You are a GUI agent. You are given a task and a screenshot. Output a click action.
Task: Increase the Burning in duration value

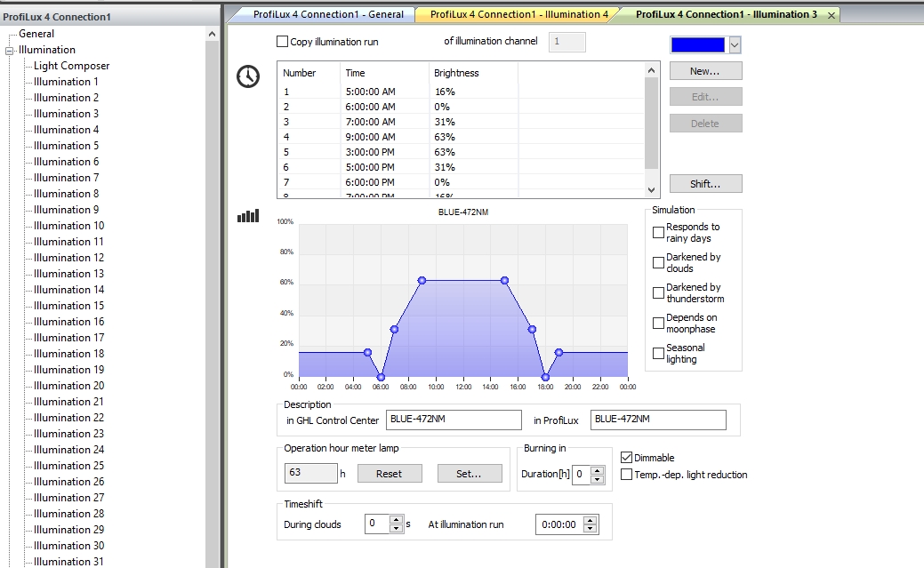click(597, 470)
